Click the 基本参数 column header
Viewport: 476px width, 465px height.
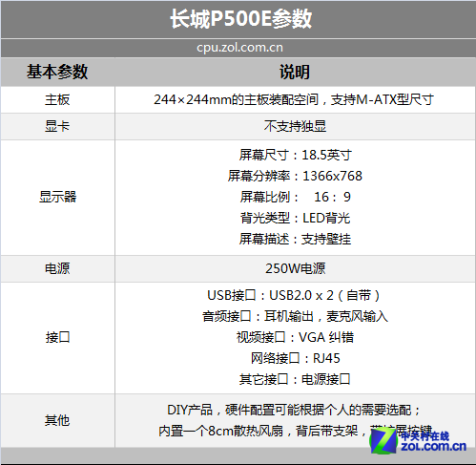(x=57, y=72)
